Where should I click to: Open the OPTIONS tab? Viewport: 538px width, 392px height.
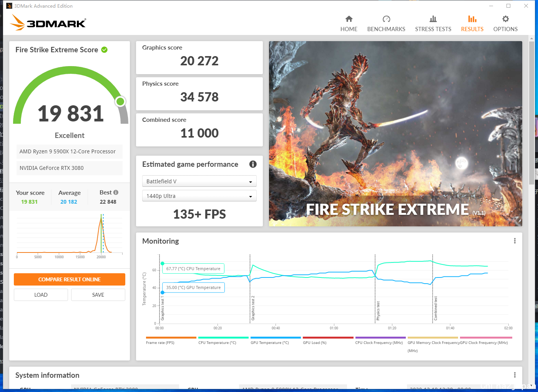505,24
